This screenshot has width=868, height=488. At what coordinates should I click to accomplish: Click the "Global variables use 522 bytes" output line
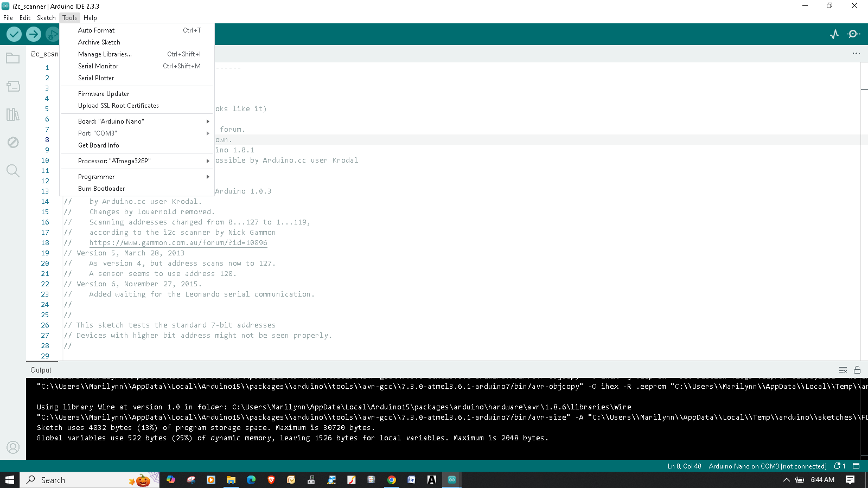pyautogui.click(x=292, y=438)
